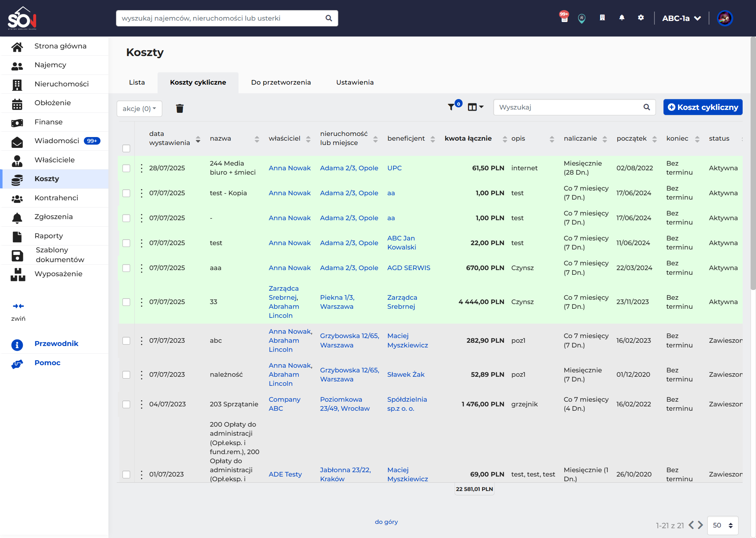Image resolution: width=756 pixels, height=538 pixels.
Task: Open calendar icon with 99+ badge
Action: click(564, 17)
